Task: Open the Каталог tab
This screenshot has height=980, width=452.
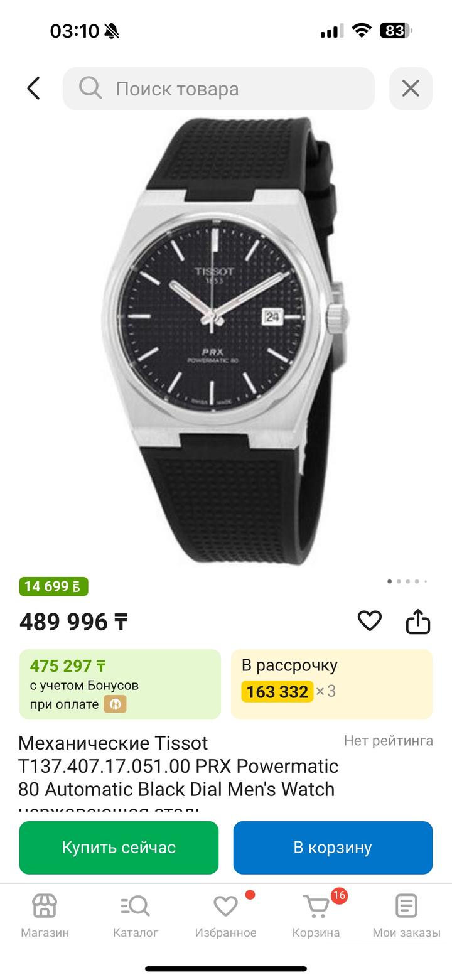Action: pyautogui.click(x=135, y=915)
